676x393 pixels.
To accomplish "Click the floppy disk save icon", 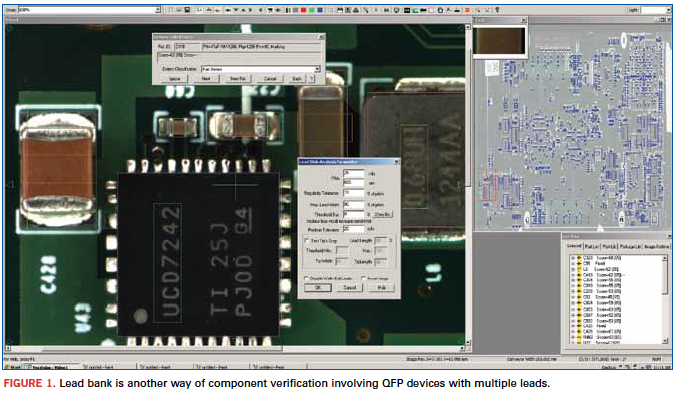I will [x=188, y=10].
